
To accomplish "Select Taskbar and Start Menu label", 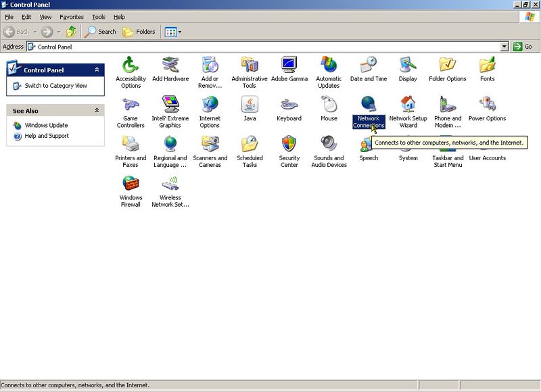I will (448, 162).
